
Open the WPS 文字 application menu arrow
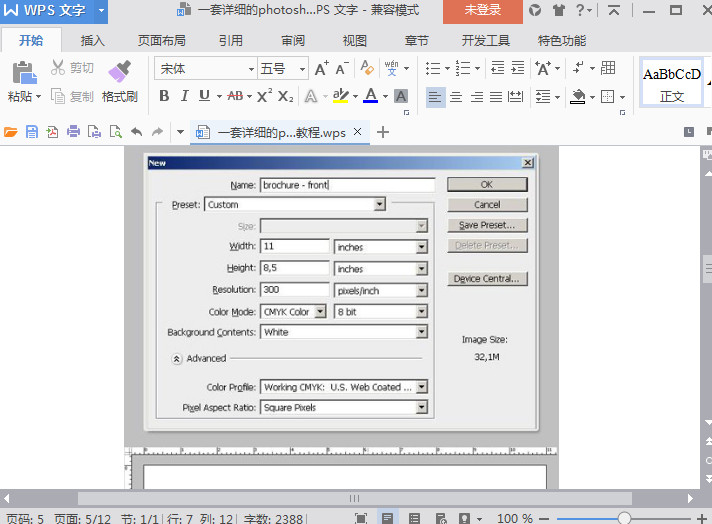101,11
